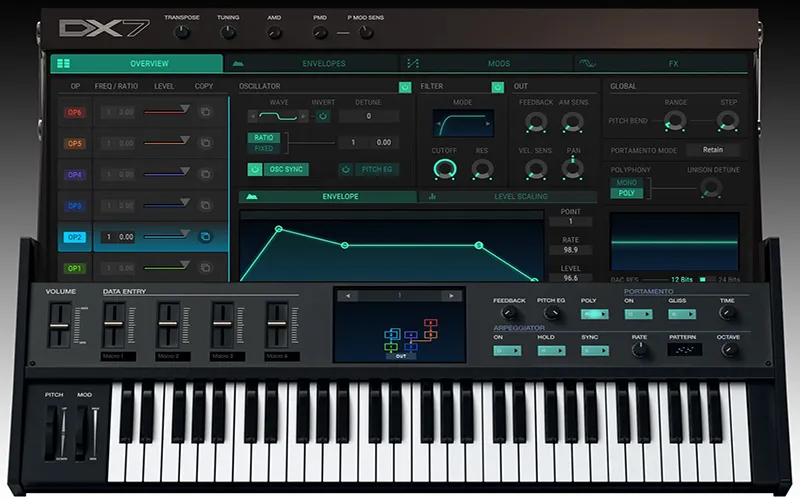Image resolution: width=800 pixels, height=500 pixels.
Task: Open the Portamento Mode Retain dropdown
Action: point(713,150)
